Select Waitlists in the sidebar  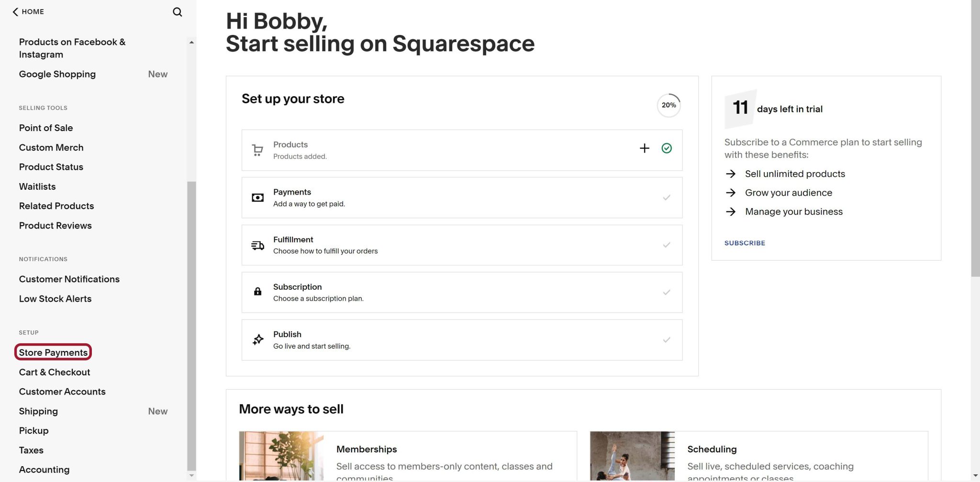point(37,186)
